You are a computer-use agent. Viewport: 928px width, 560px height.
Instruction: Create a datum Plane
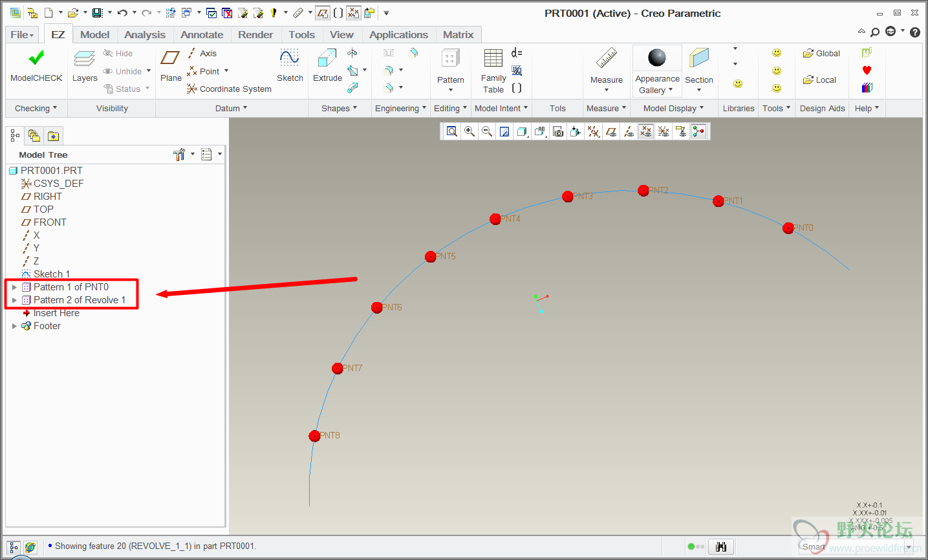pos(171,65)
